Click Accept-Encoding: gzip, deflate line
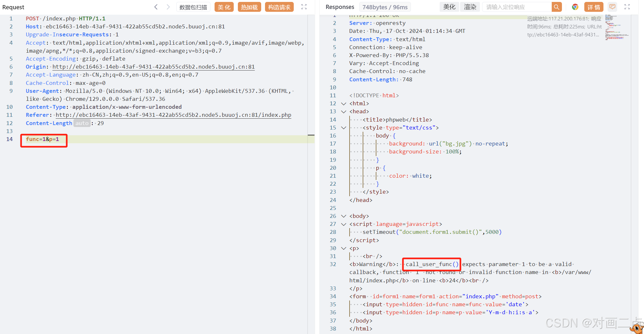Viewport: 644px width, 334px height. [x=76, y=59]
